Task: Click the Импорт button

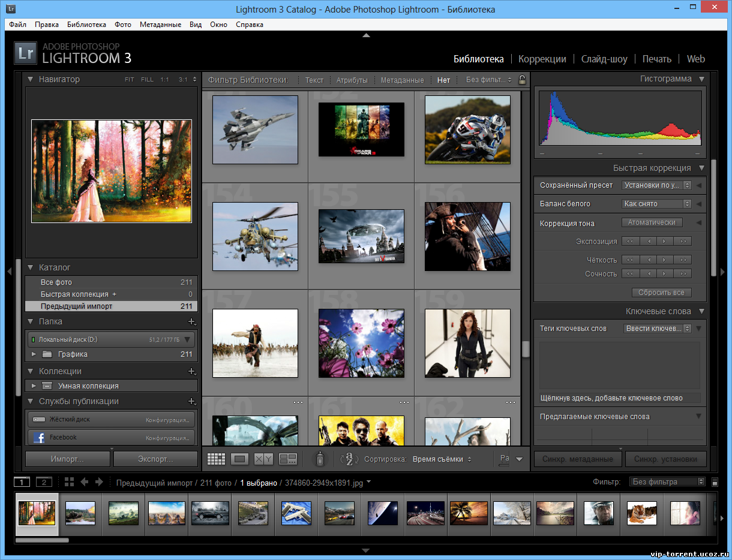Action: pos(67,459)
